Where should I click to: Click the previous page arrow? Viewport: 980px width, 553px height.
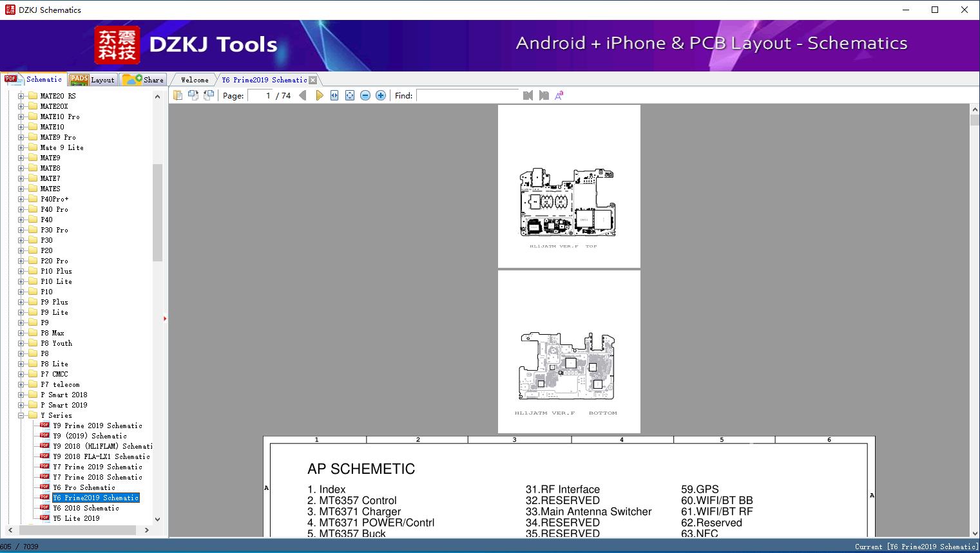coord(303,95)
